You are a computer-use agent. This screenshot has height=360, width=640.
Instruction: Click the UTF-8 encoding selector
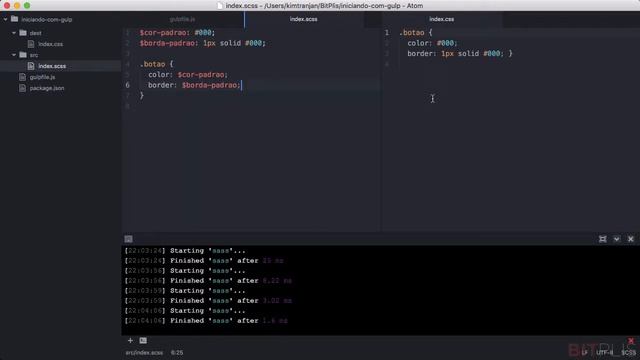coord(604,353)
